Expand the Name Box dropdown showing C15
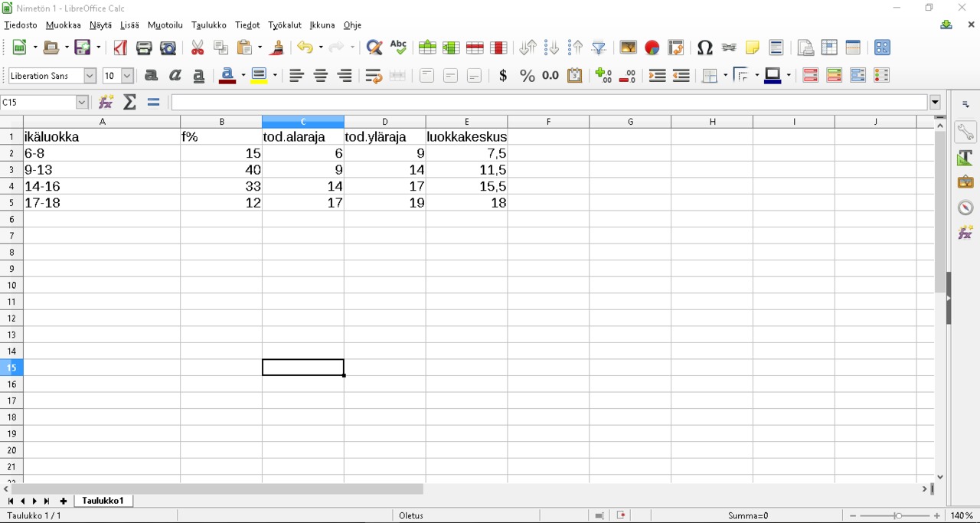This screenshot has width=980, height=523. click(83, 102)
